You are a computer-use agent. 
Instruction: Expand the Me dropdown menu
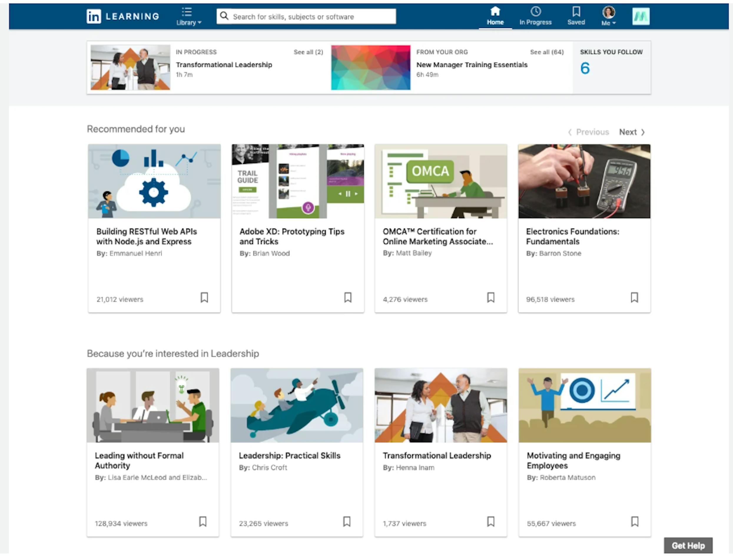pyautogui.click(x=608, y=23)
